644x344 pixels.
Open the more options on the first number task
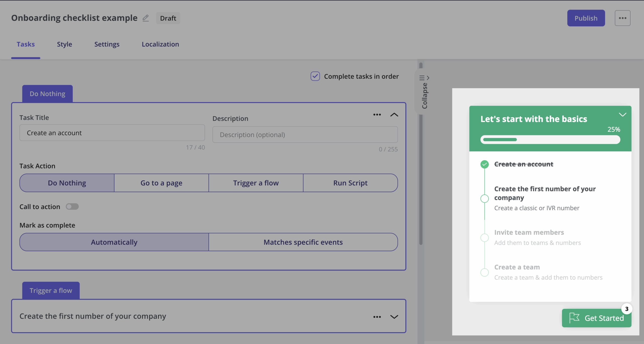[x=377, y=317]
